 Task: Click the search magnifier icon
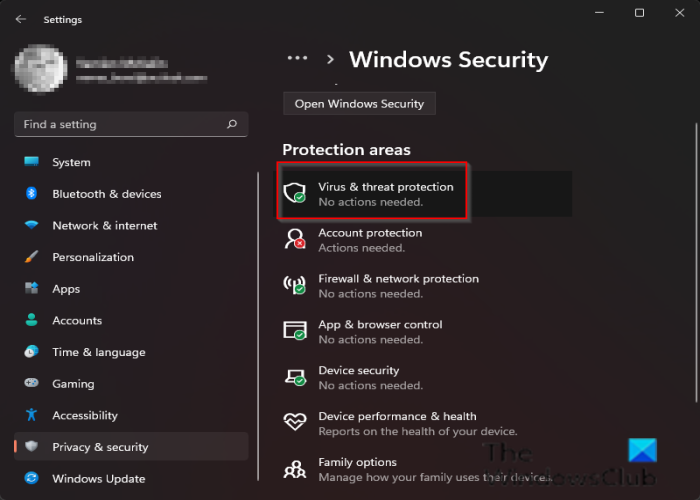232,125
